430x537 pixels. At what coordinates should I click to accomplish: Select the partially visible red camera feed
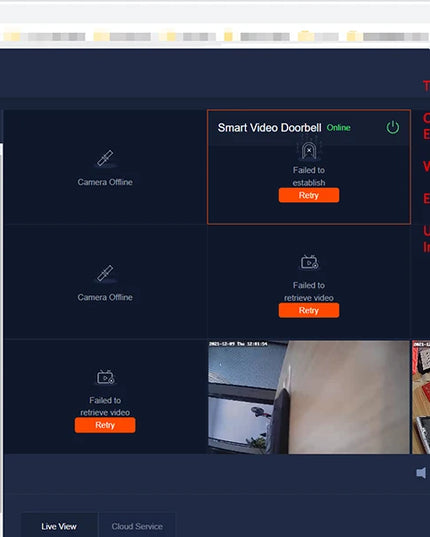[x=421, y=397]
